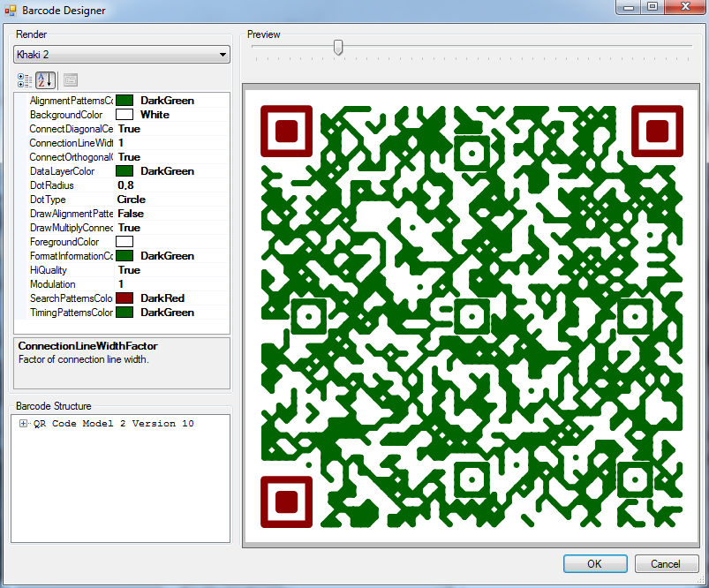Select the HiQuality True value
The image size is (709, 588).
(129, 270)
